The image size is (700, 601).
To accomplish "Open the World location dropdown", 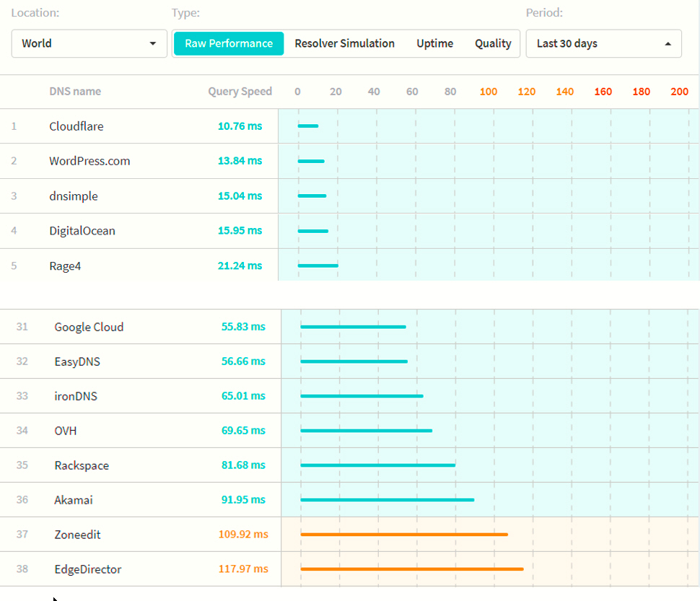I will click(x=89, y=44).
